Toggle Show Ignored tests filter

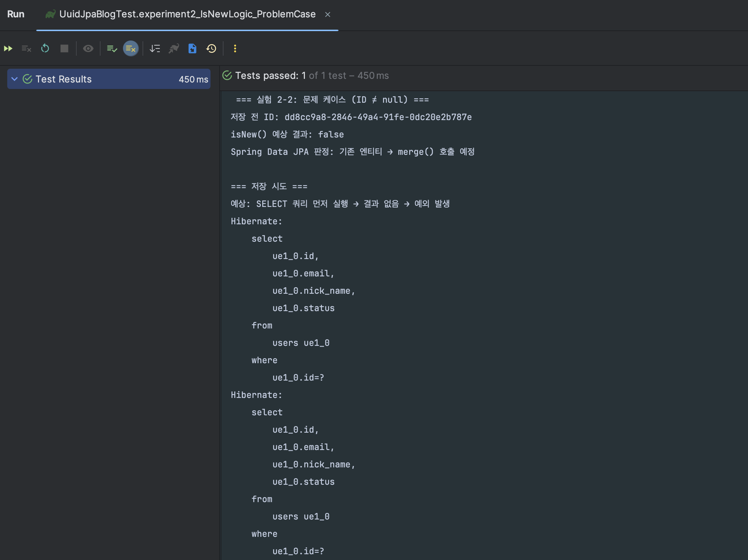[x=131, y=48]
